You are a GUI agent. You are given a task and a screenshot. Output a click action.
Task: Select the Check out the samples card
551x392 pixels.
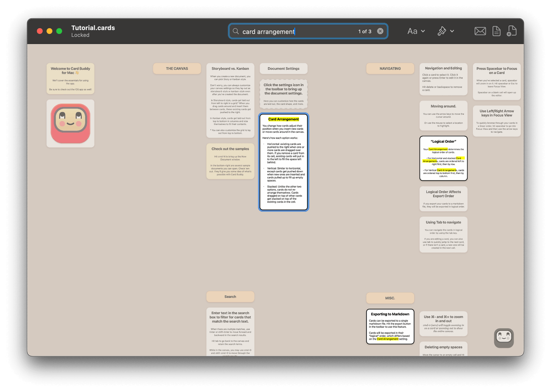pos(230,161)
